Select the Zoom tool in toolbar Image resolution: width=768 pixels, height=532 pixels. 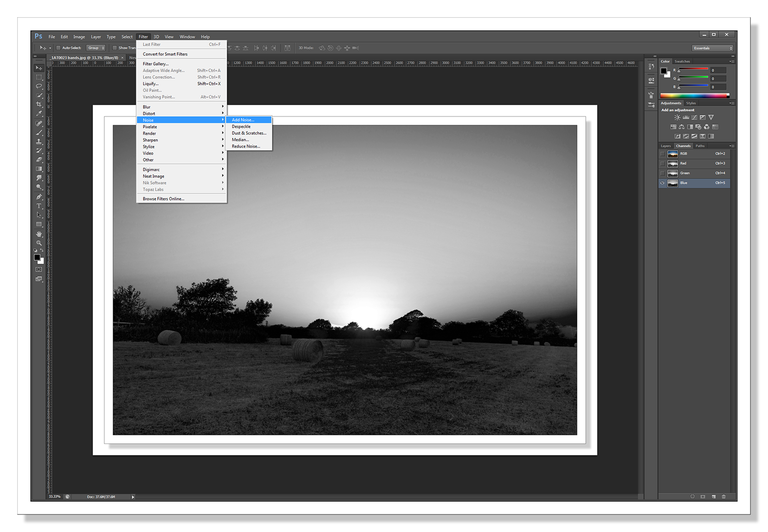tap(39, 243)
